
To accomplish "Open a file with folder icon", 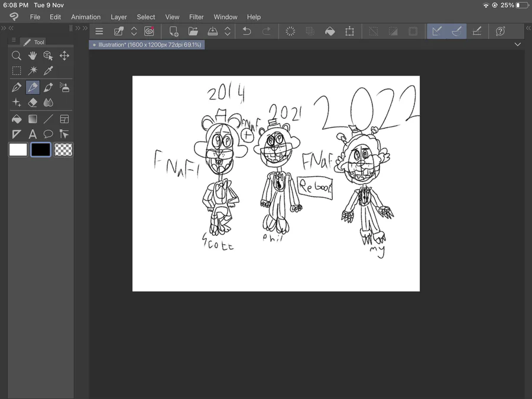I will (x=193, y=31).
